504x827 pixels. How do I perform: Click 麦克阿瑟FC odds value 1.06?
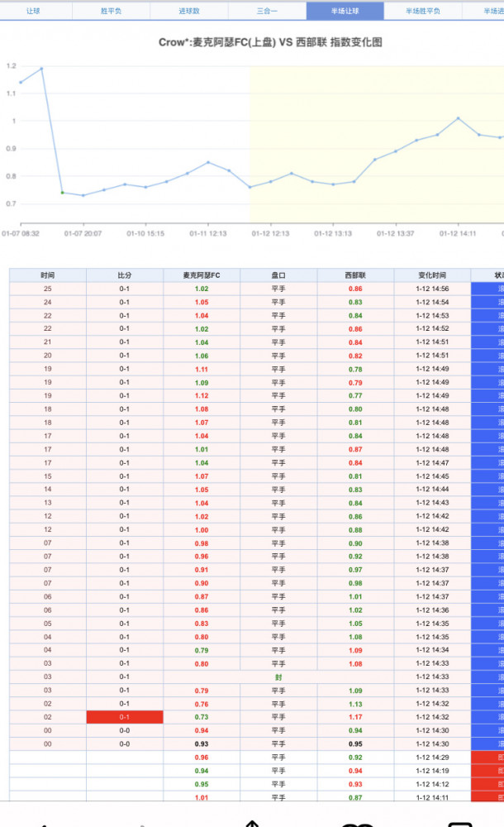pyautogui.click(x=202, y=356)
